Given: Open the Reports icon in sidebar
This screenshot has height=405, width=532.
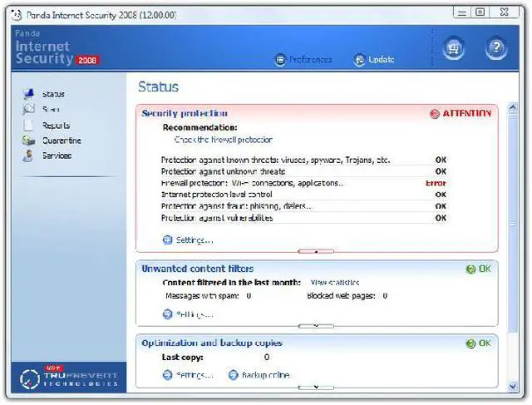Looking at the screenshot, I should 29,125.
